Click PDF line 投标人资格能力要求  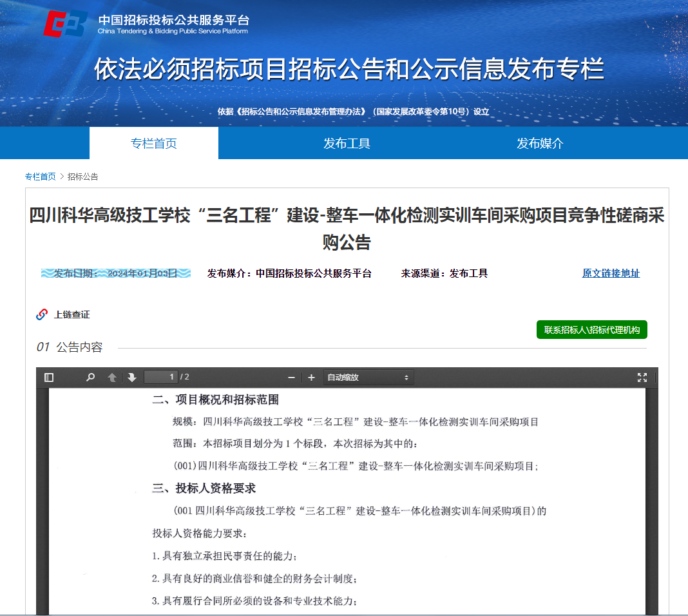point(200,534)
